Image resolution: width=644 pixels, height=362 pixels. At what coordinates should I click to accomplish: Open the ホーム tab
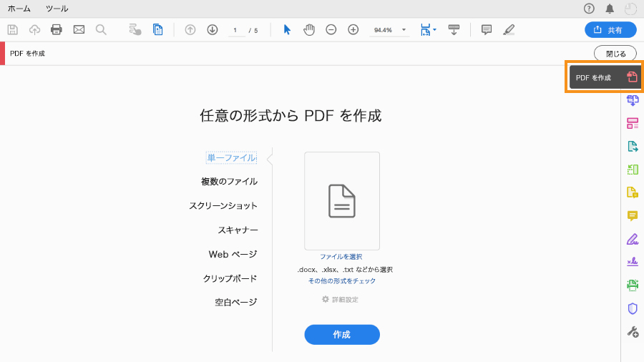click(19, 9)
